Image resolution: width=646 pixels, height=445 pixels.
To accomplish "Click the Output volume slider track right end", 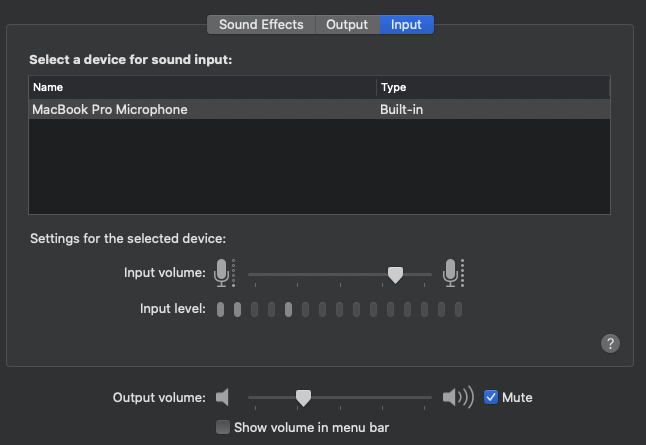I will [428, 397].
